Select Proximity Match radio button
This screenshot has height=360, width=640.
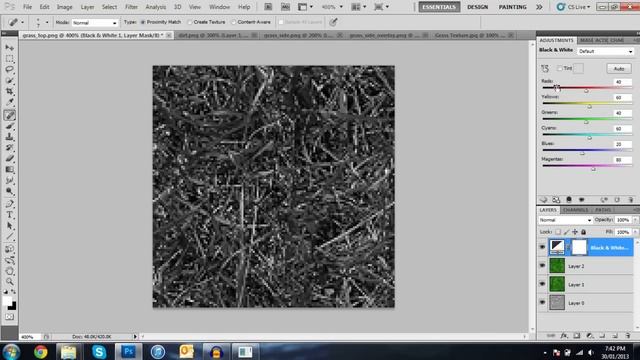click(143, 22)
